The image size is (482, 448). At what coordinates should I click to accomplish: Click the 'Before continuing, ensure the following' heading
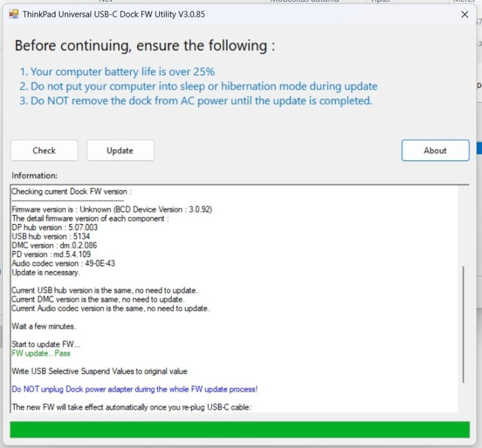(x=145, y=46)
